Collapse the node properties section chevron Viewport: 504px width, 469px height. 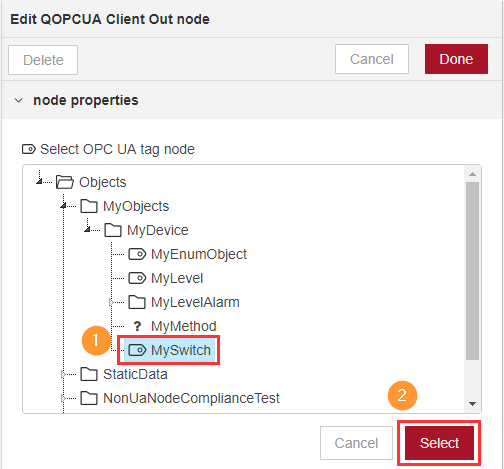click(19, 100)
